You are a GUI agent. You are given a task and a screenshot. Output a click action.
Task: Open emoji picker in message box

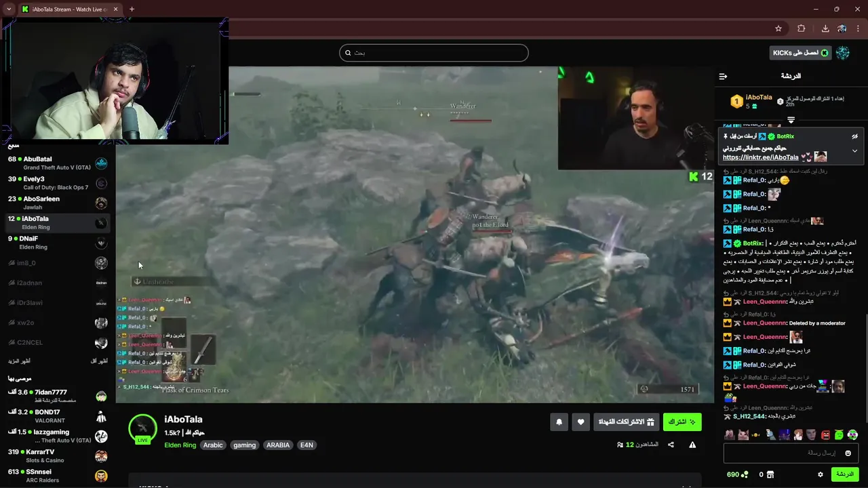[x=848, y=453]
